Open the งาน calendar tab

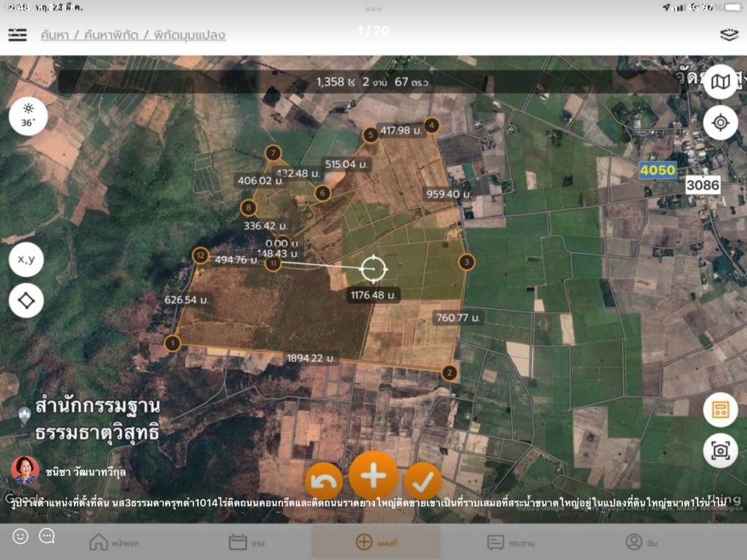247,541
